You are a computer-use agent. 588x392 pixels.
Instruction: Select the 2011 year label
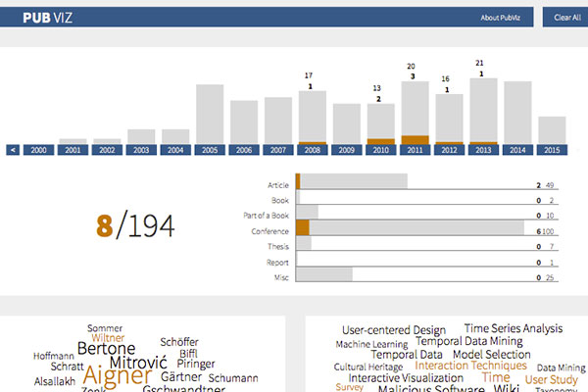(415, 150)
